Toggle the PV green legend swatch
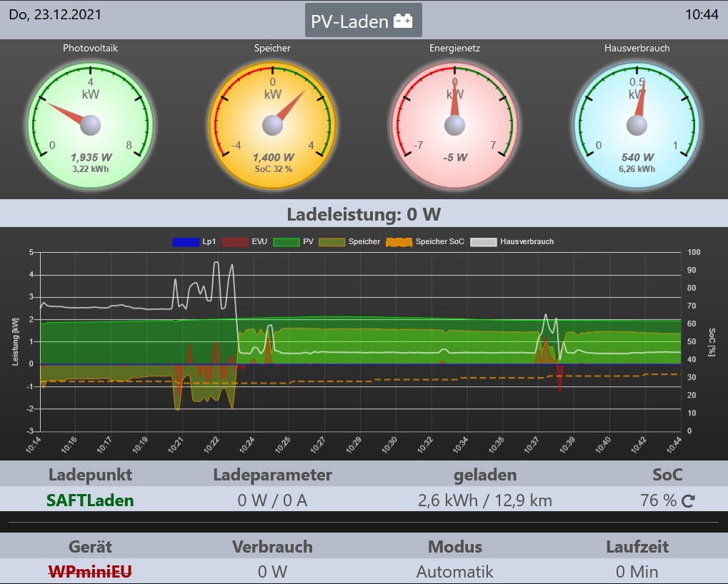728x584 pixels. pos(286,242)
